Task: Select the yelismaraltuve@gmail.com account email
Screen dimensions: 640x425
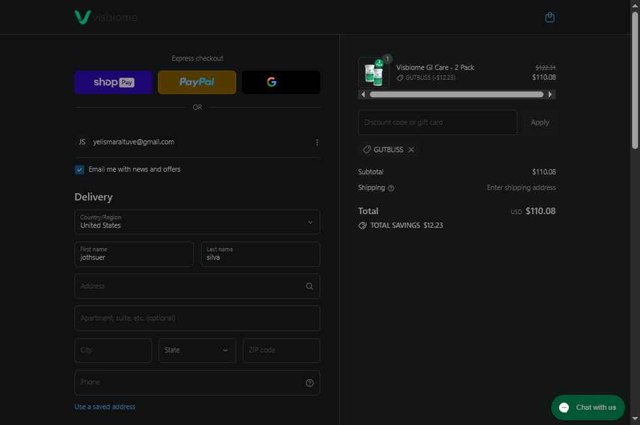Action: point(133,142)
